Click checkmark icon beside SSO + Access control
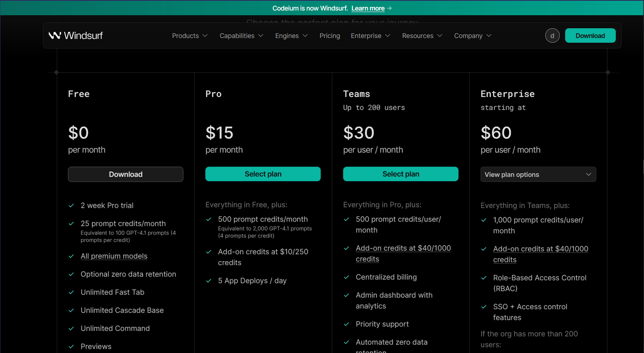 coord(484,307)
